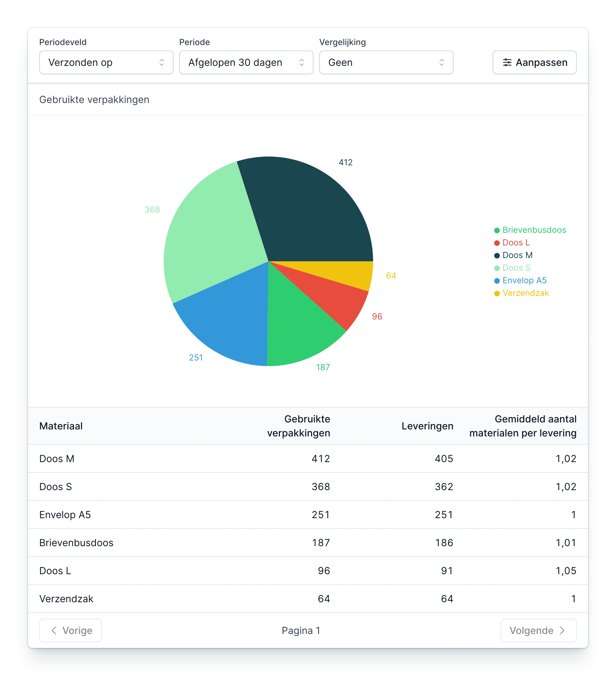Click the 'Pagina 1' page indicator
Screen dimensions: 616x676
tap(301, 630)
